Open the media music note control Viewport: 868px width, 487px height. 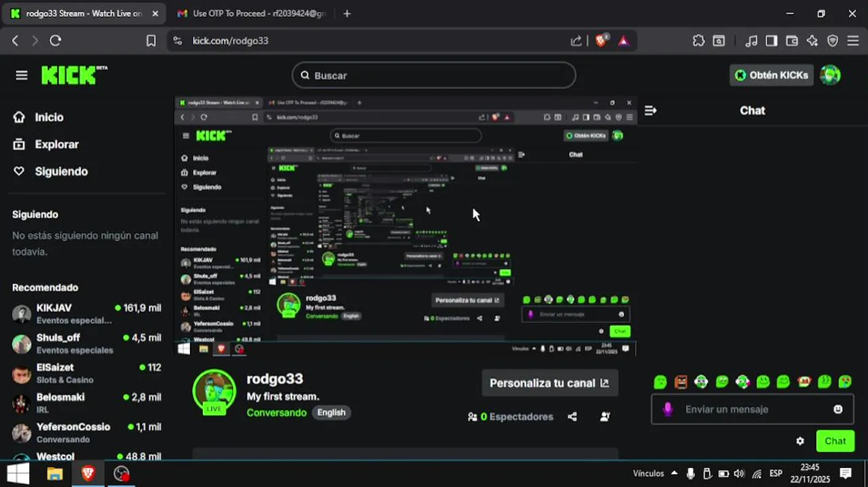(751, 41)
